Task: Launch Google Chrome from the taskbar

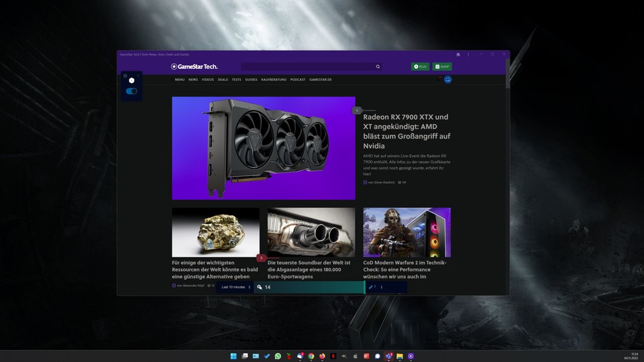Action: (311, 356)
